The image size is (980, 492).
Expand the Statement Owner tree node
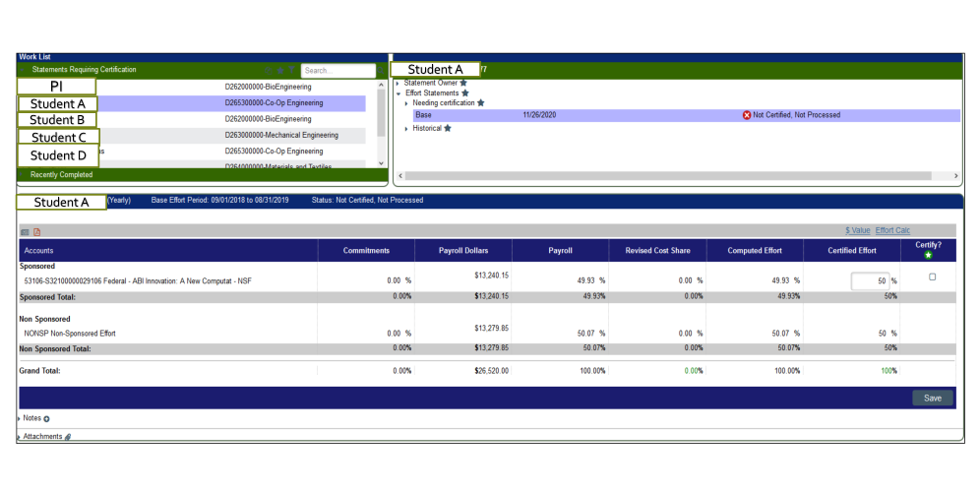398,83
